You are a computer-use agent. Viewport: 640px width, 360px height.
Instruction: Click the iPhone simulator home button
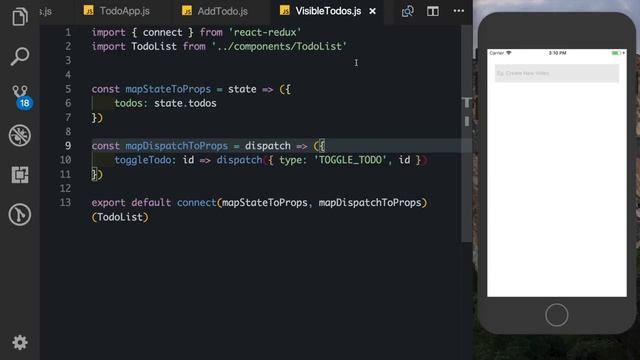pyautogui.click(x=556, y=315)
